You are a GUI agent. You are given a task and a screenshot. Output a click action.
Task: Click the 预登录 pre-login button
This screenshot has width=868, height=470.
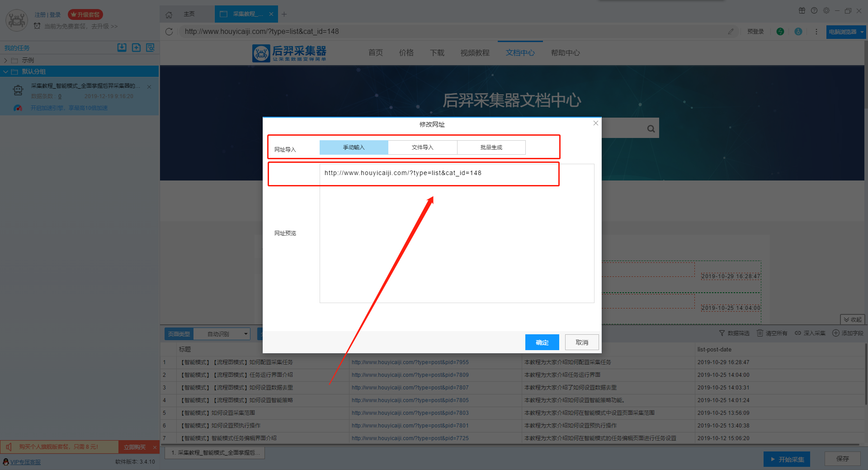tap(755, 32)
